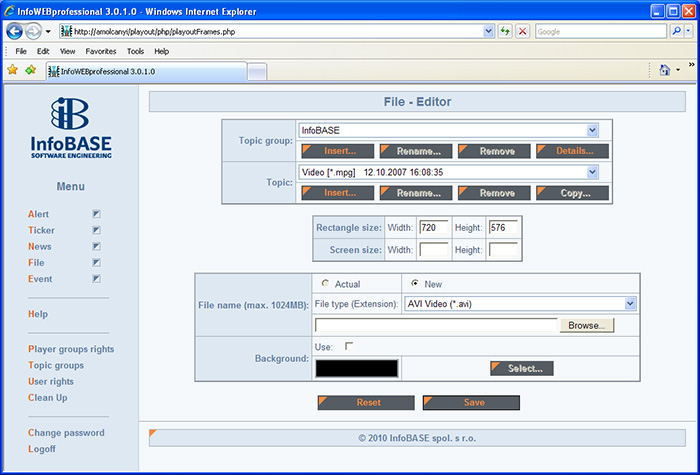Screen dimensions: 700x475
Task: Click the toolbar overflow chevron
Action: 692,65
